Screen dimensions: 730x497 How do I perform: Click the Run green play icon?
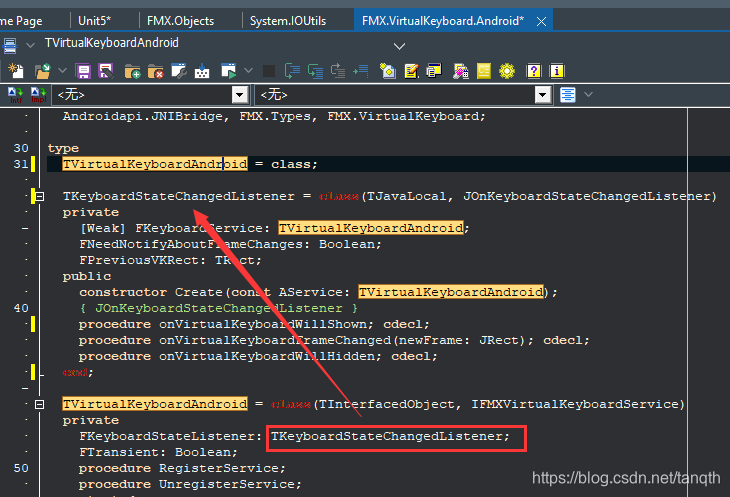click(x=229, y=71)
